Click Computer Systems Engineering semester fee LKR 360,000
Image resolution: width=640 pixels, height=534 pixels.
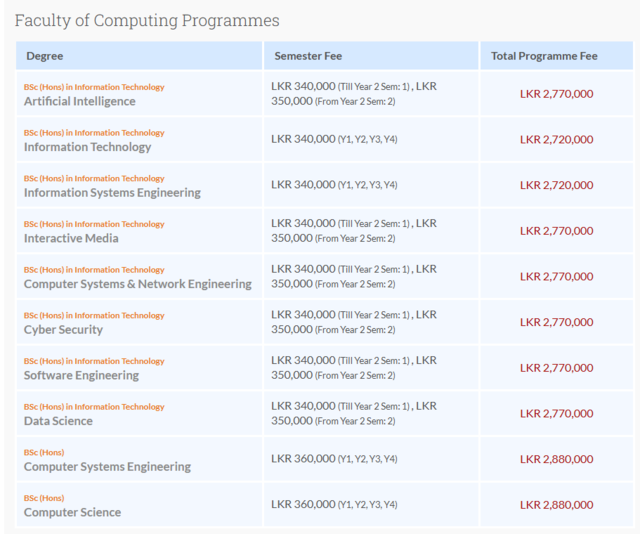pyautogui.click(x=334, y=459)
